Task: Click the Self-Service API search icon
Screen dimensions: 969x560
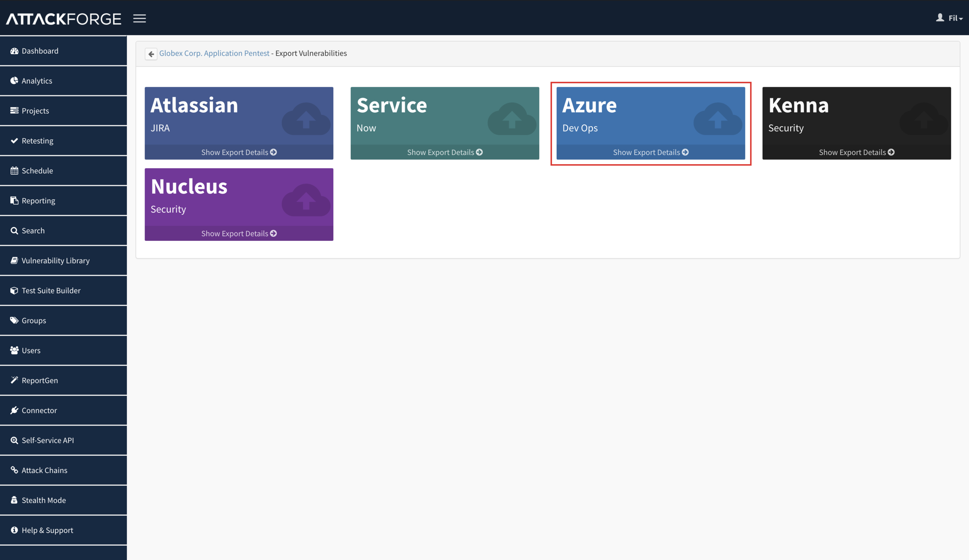Action: [x=14, y=440]
